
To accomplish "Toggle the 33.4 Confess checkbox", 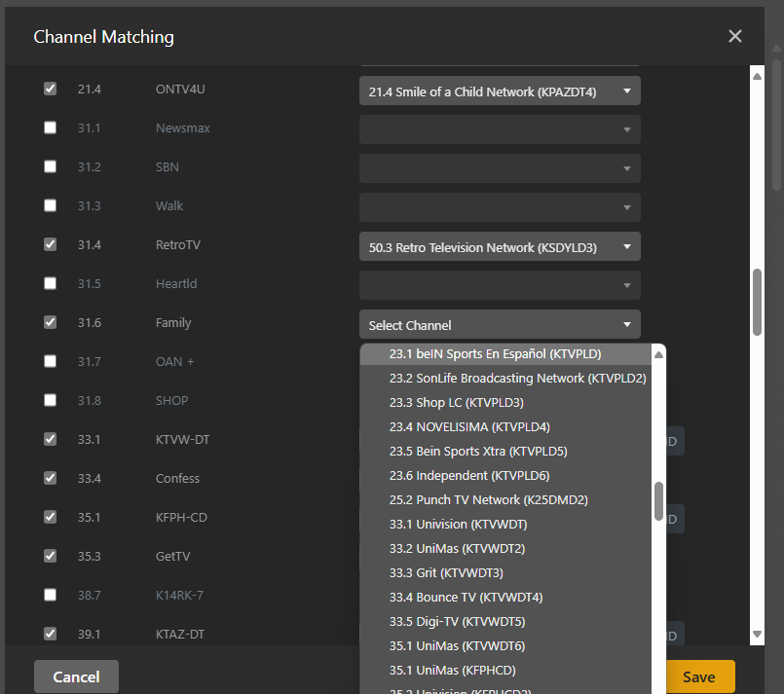I will point(50,478).
